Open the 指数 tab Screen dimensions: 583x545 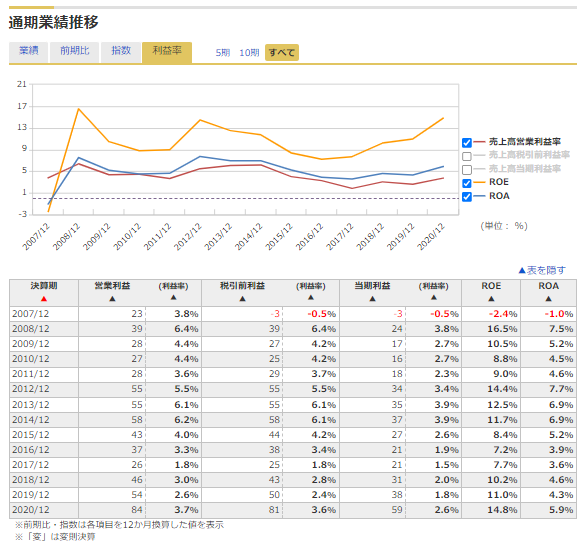(121, 52)
